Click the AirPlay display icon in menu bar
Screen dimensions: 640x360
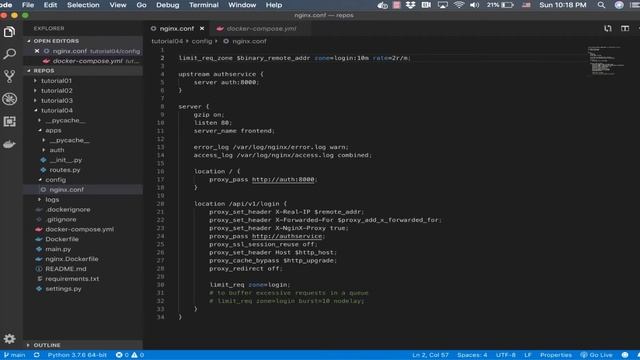[x=442, y=5]
